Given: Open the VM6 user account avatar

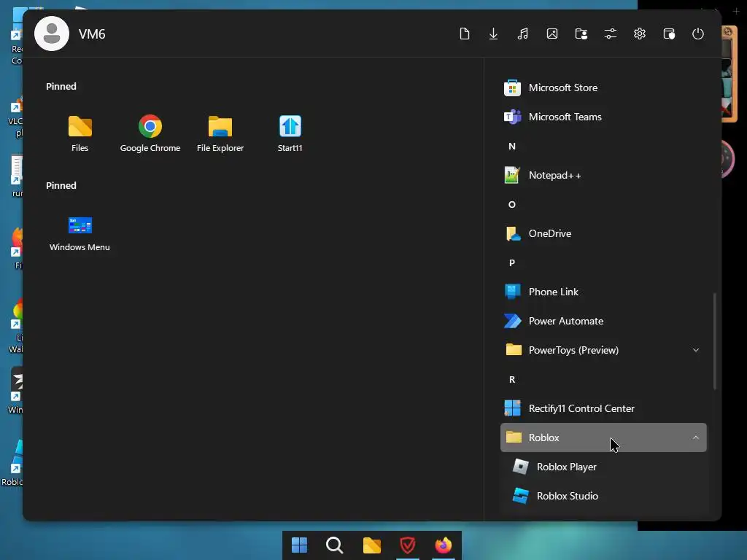Looking at the screenshot, I should tap(52, 34).
